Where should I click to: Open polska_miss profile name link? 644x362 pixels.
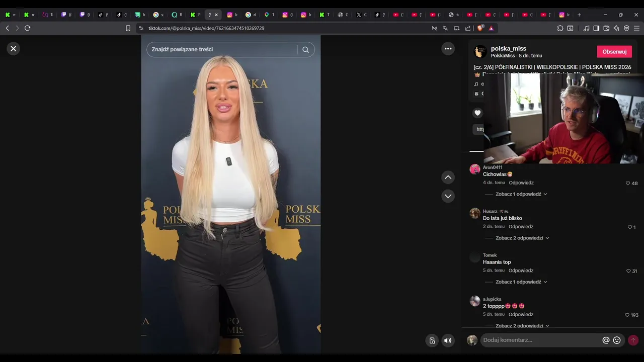509,49
